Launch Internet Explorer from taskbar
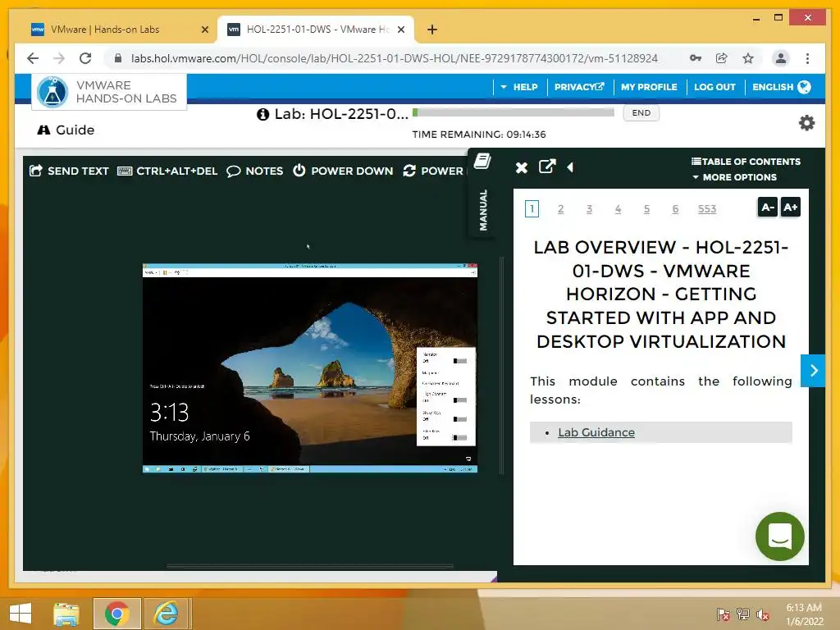The width and height of the screenshot is (840, 630). 167,614
